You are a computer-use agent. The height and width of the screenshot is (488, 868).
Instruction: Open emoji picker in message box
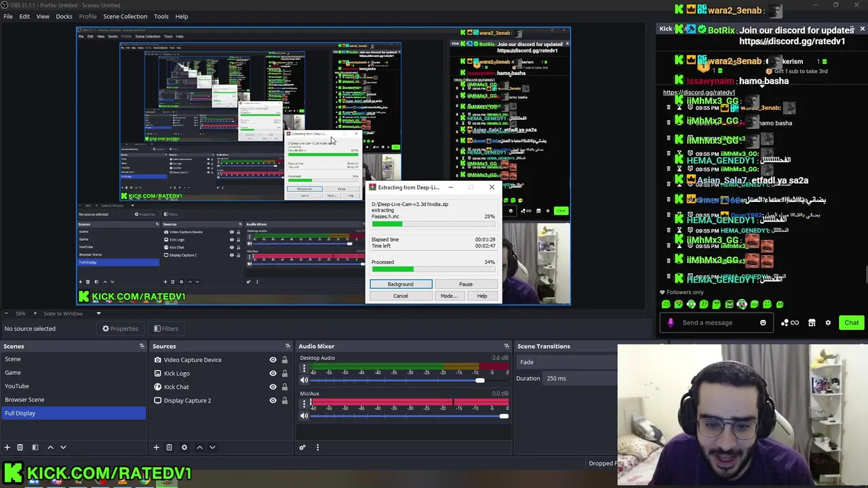tap(763, 323)
